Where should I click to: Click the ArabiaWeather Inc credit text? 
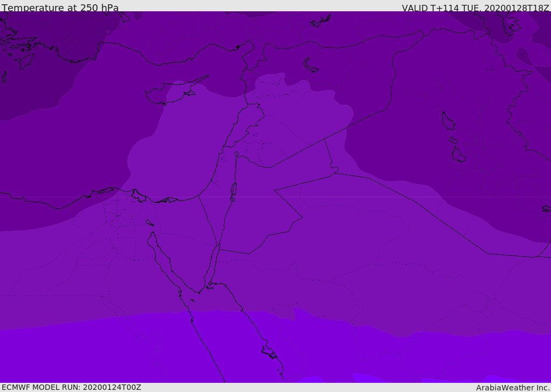[512, 388]
